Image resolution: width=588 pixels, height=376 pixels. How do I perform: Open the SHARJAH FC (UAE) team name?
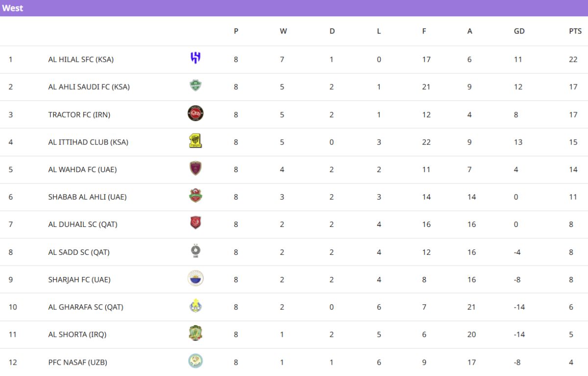coord(79,279)
